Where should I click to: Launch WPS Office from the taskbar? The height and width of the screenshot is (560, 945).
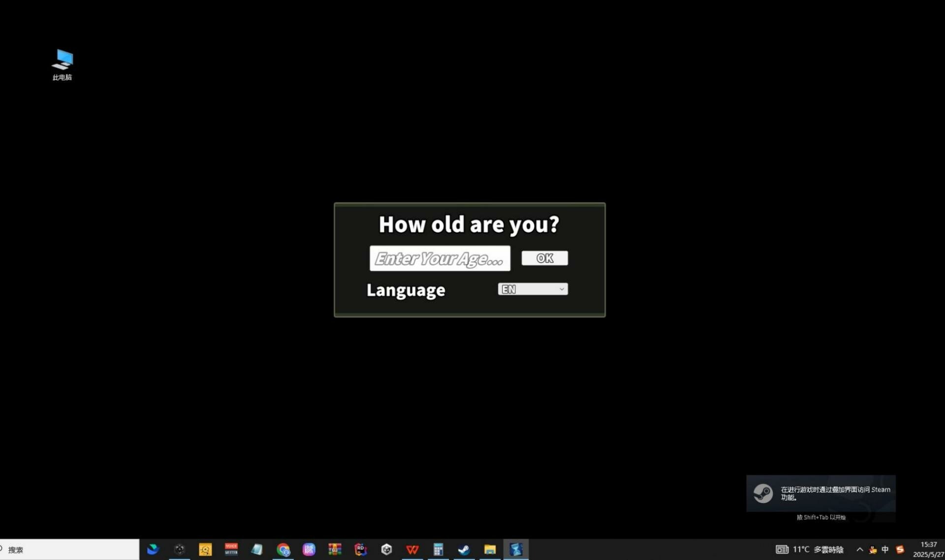coord(412,549)
